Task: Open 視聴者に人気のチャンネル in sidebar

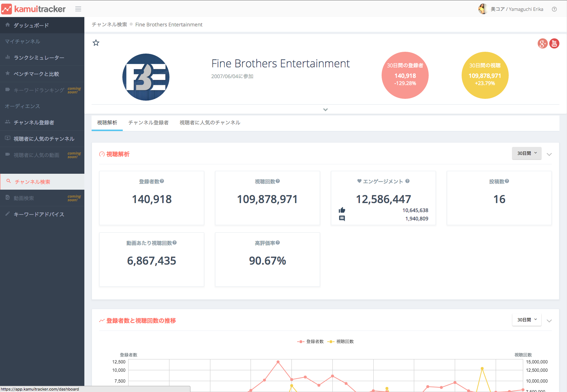Action: (42, 139)
